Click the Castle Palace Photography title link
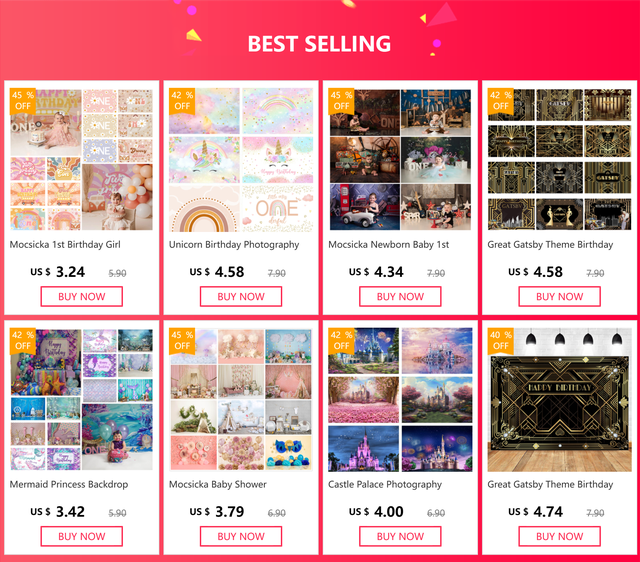640x562 pixels. tap(385, 484)
